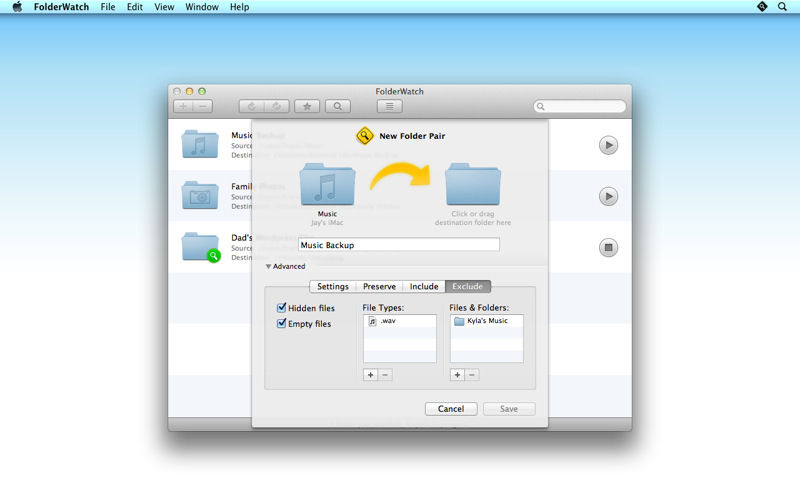Uncheck the Empty files checkbox
This screenshot has height=500, width=800.
click(281, 323)
